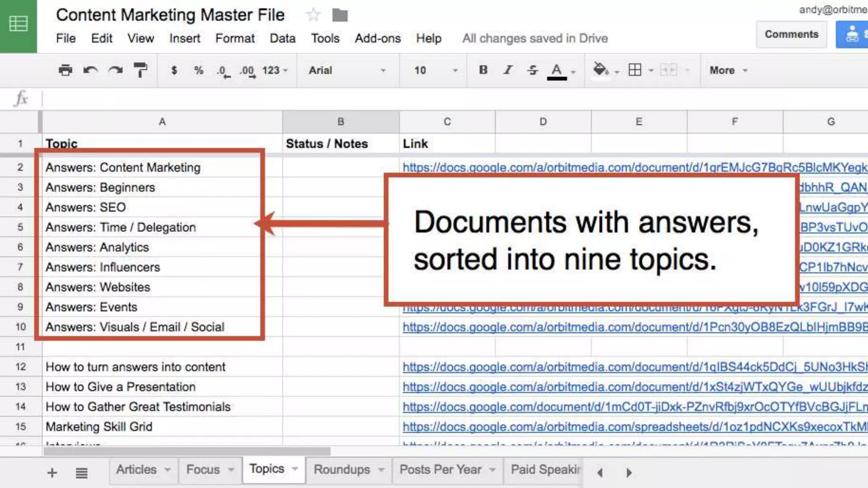Toggle strikethrough formatting
868x488 pixels.
(x=532, y=70)
